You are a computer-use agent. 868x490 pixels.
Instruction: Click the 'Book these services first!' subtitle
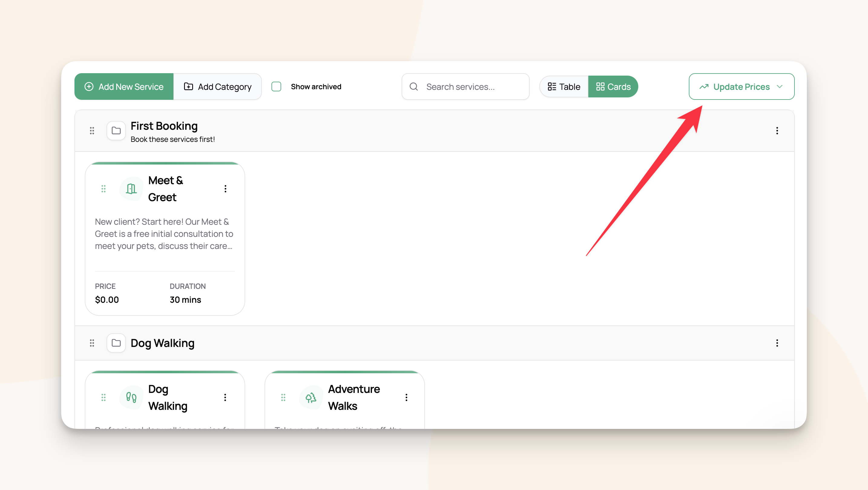tap(173, 139)
